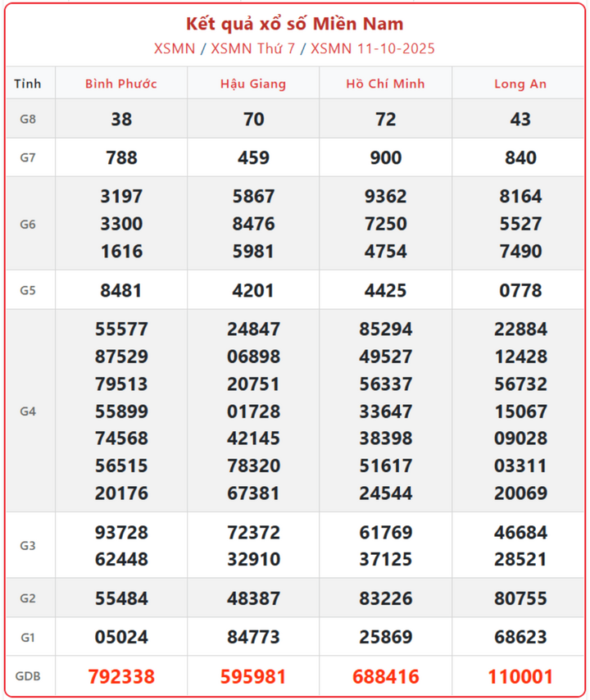The width and height of the screenshot is (590, 700).
Task: Select Hậu Giang special prize 595981
Action: (x=253, y=677)
